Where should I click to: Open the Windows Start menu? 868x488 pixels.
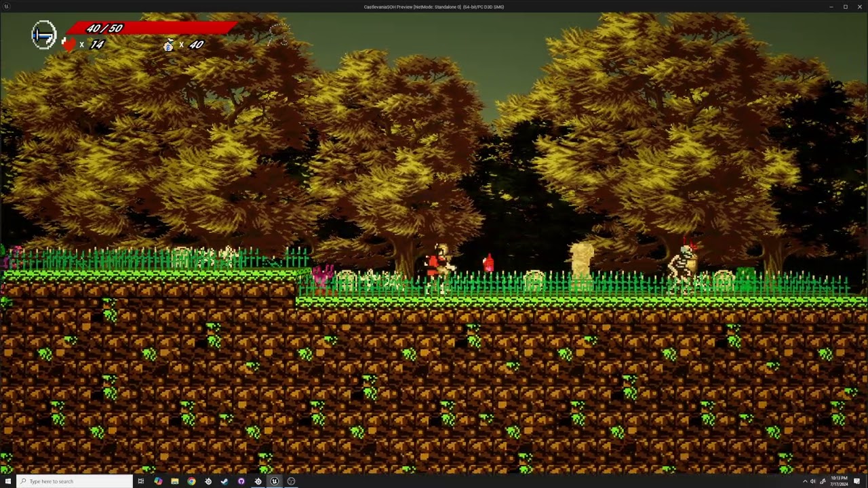pos(7,481)
